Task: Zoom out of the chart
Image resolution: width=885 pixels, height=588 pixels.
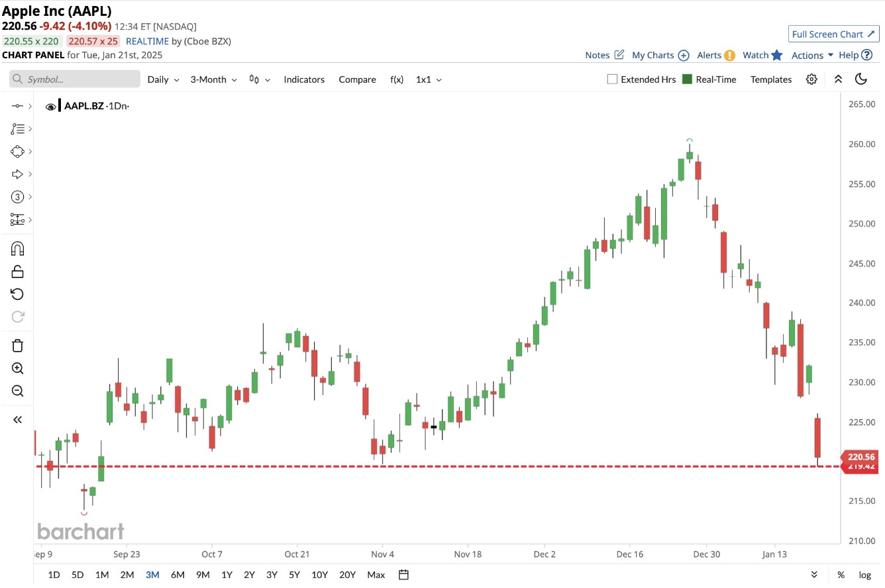Action: (x=17, y=391)
